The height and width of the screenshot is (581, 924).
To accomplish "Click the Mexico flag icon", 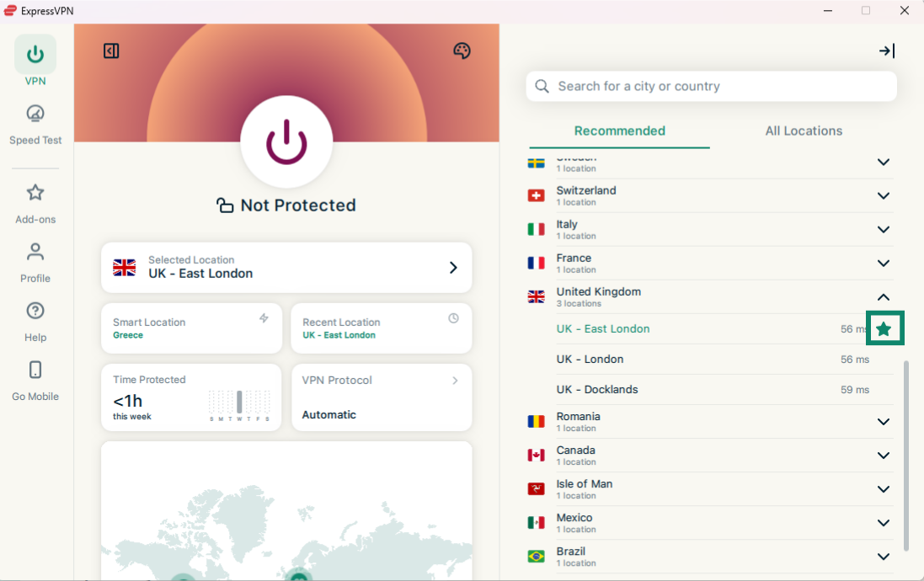I will pos(537,523).
